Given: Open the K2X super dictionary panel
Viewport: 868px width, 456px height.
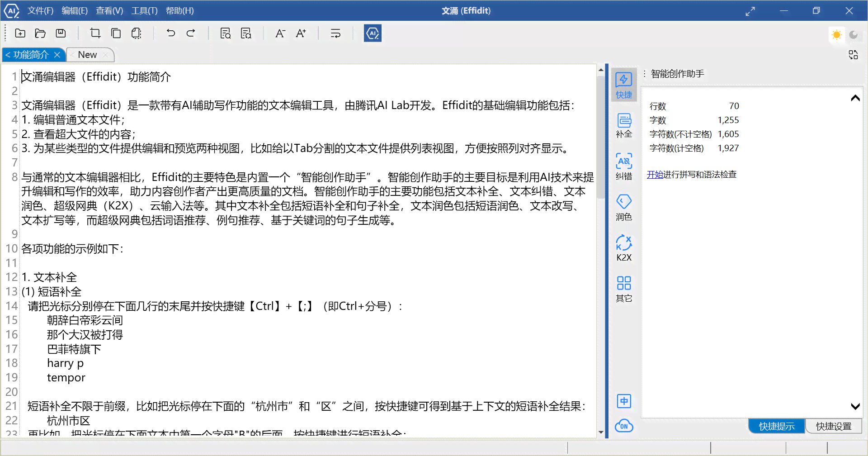Looking at the screenshot, I should [x=624, y=248].
